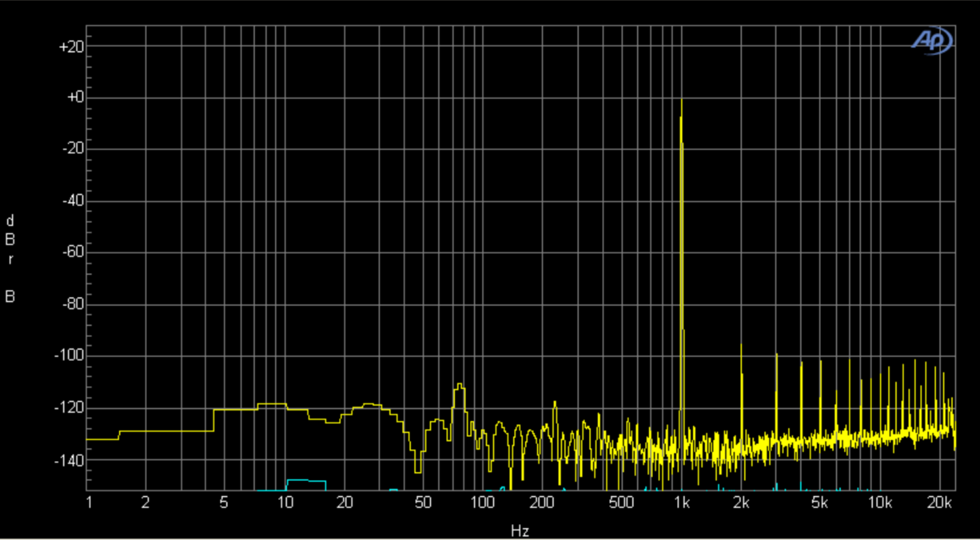Select the +0 dB y-axis label
The image size is (980, 540).
(x=74, y=98)
